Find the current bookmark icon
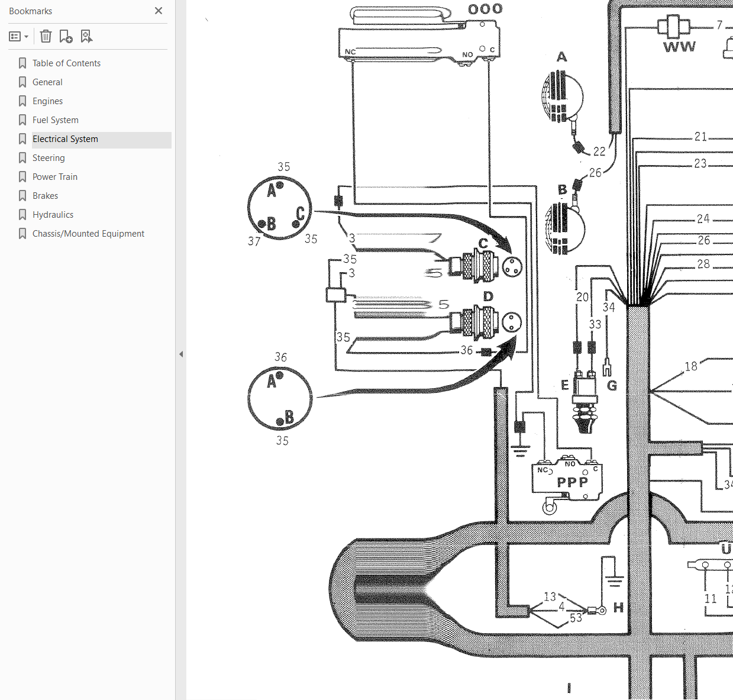This screenshot has width=733, height=700. pos(86,37)
